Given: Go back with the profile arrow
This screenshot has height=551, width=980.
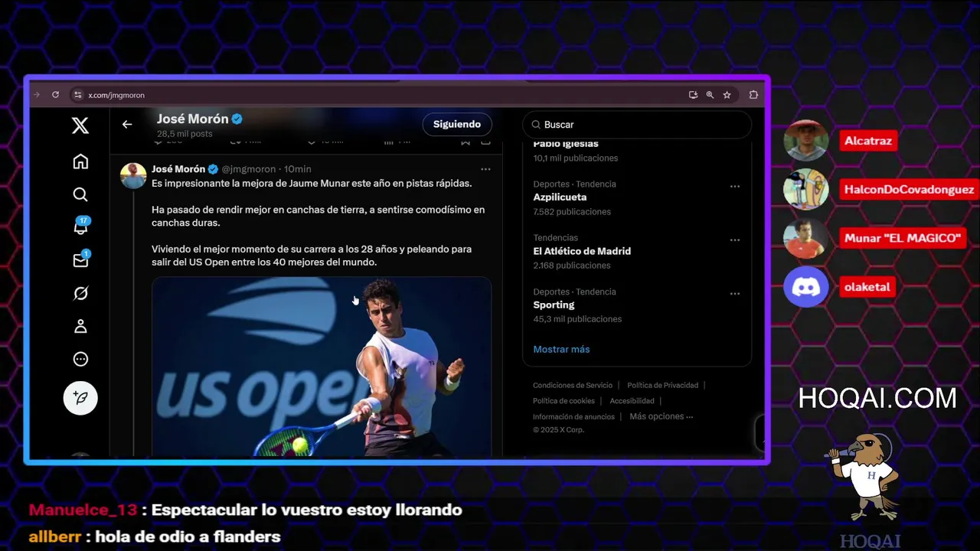Looking at the screenshot, I should coord(127,124).
